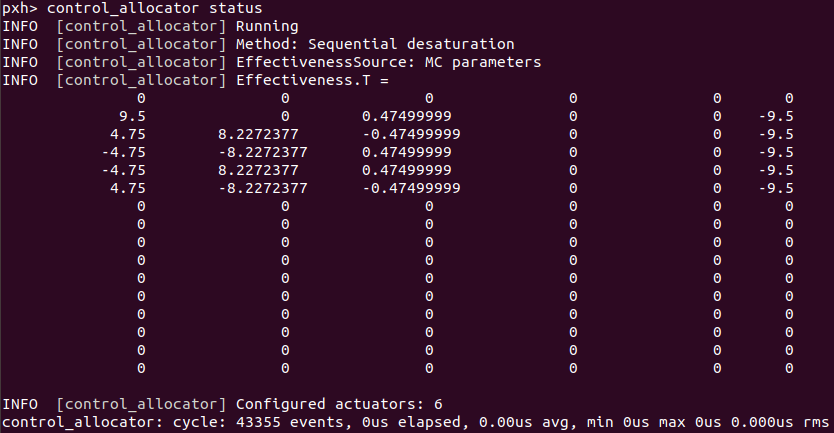This screenshot has width=834, height=433.
Task: Click 0.47499999 beside positive 8.2272377
Action: coord(407,171)
